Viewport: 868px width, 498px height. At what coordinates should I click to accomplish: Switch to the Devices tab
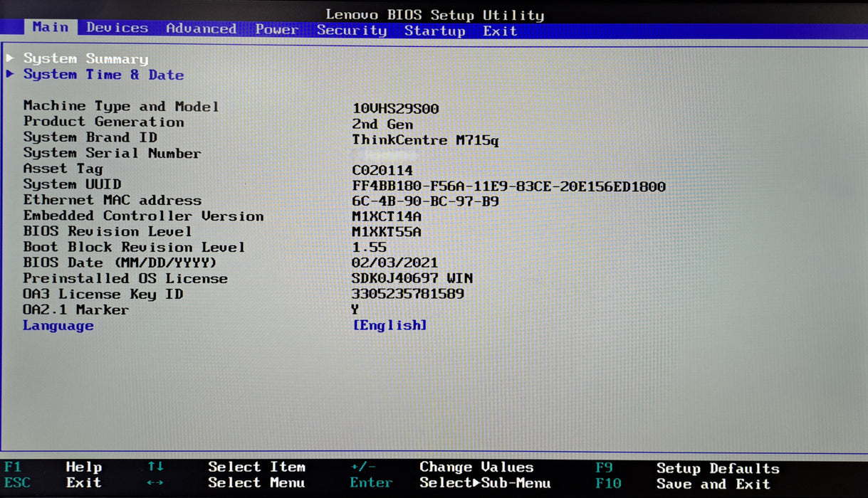pos(117,28)
